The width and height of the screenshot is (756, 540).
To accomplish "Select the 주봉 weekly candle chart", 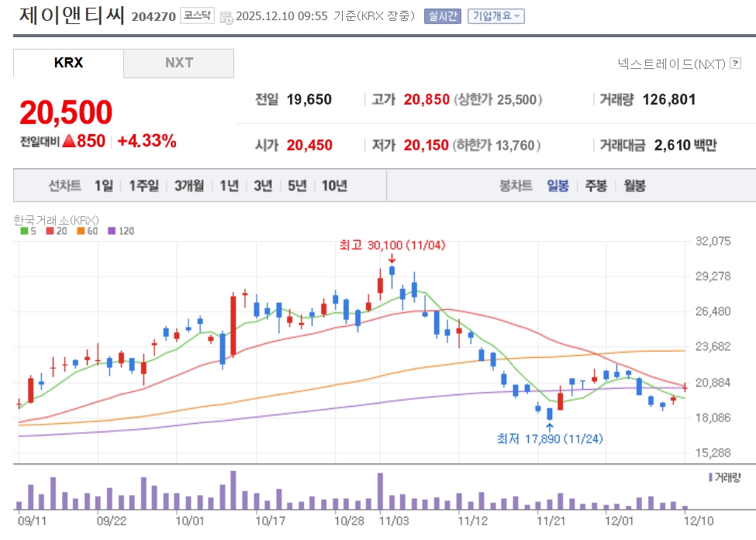I will point(596,185).
